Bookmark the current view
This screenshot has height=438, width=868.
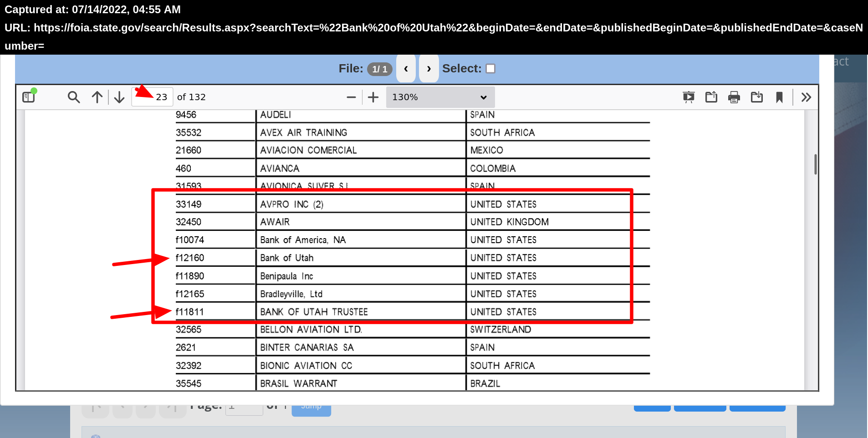(779, 97)
